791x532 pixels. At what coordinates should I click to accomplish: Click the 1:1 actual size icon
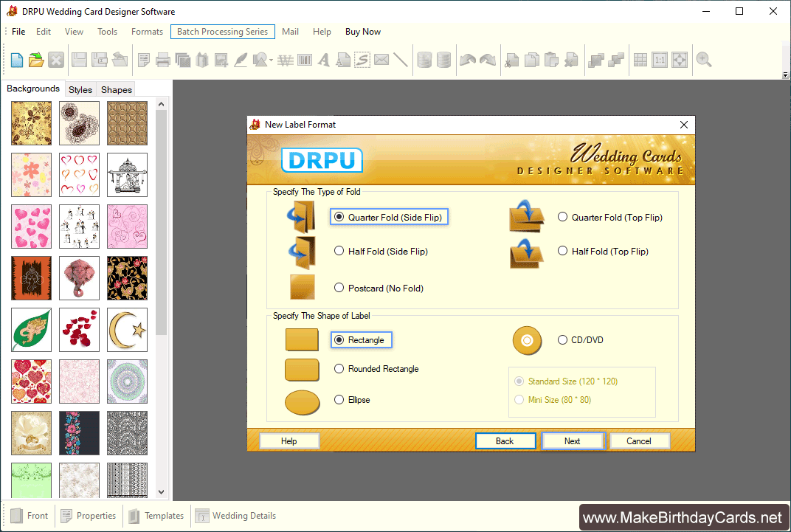click(660, 60)
